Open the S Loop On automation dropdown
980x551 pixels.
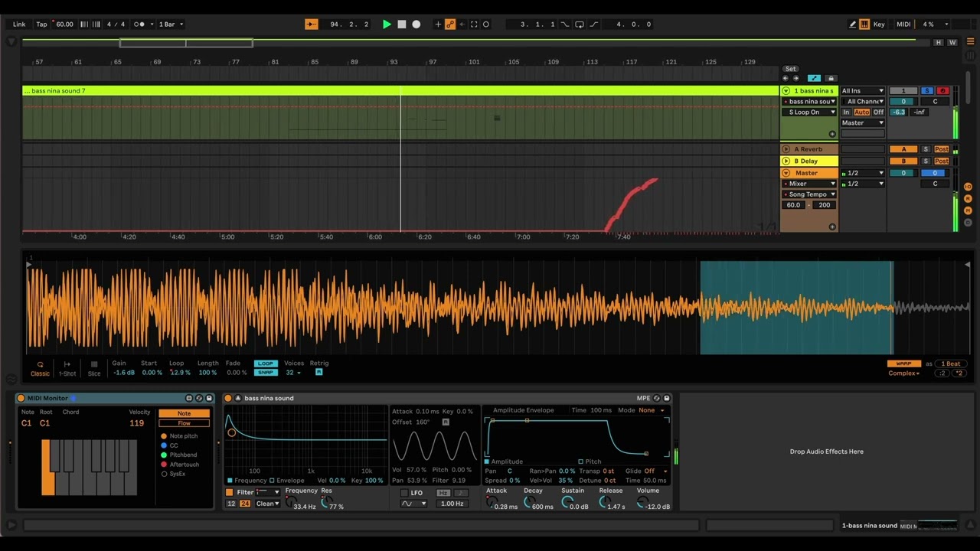pos(808,112)
